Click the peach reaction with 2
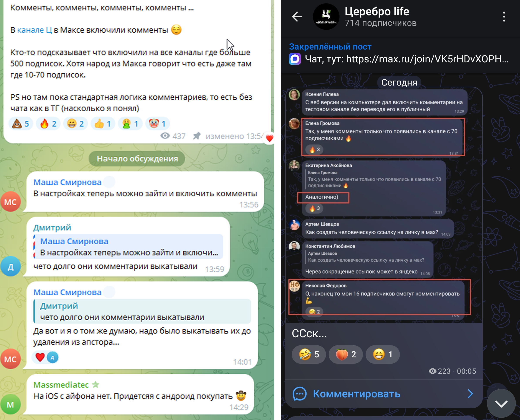 (346, 355)
